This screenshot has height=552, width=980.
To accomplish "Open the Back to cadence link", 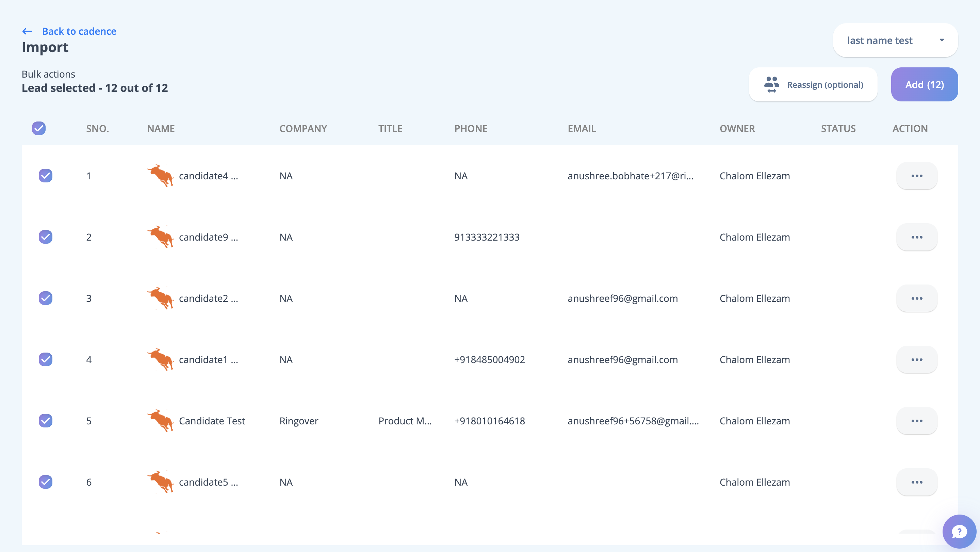I will pos(79,31).
